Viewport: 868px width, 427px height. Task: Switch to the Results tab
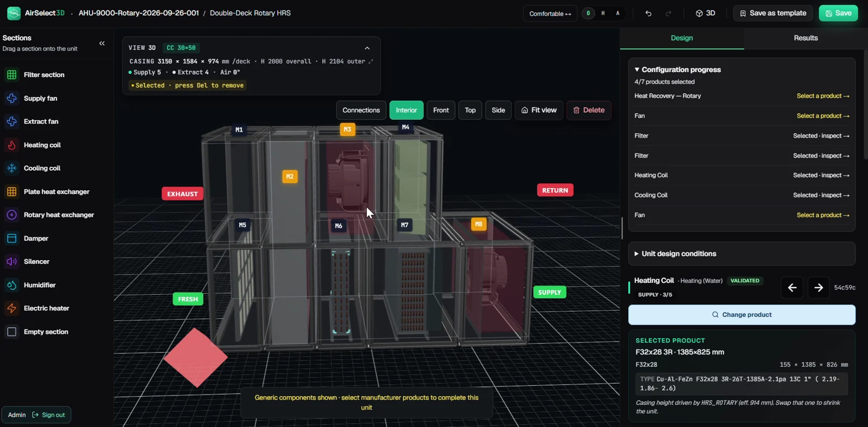point(806,38)
